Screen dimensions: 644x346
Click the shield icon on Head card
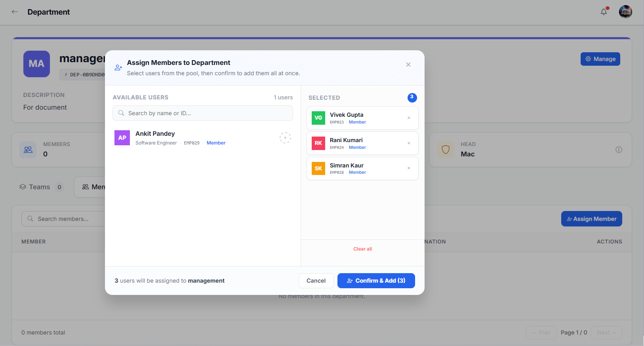[x=446, y=150]
